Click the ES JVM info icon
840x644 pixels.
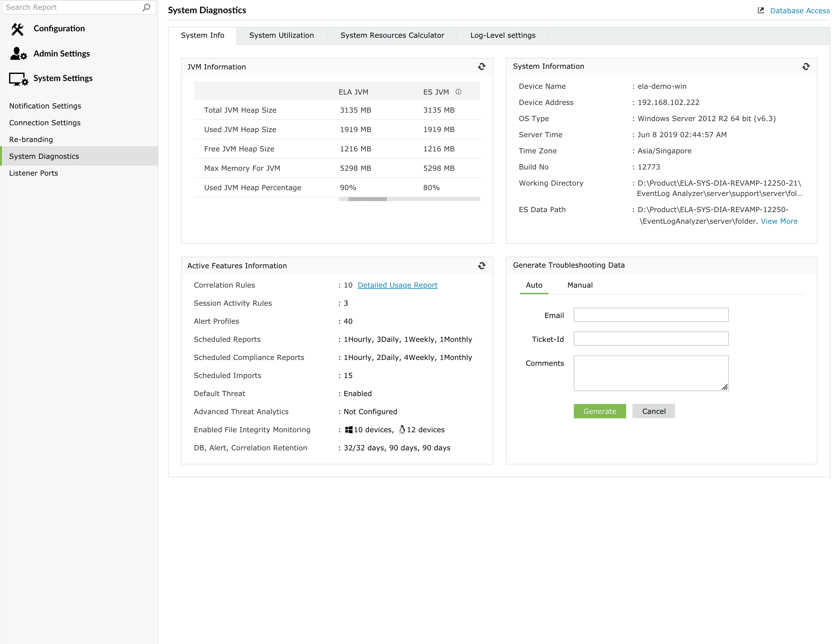point(458,92)
